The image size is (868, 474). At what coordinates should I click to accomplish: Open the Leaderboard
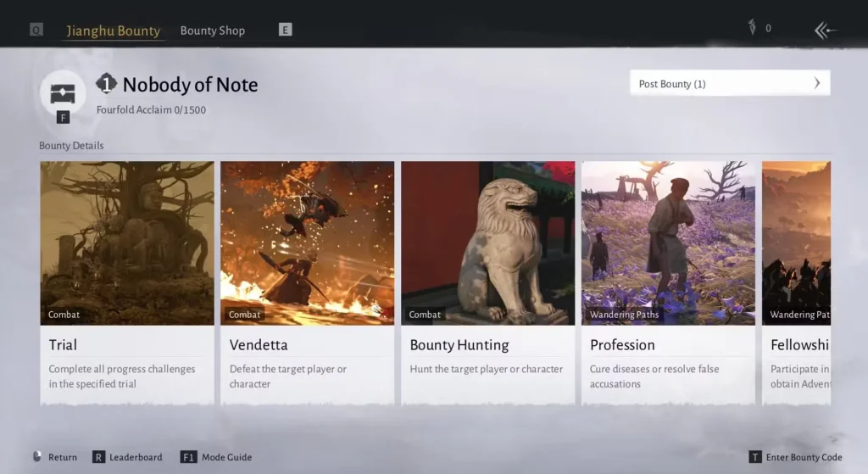(136, 457)
